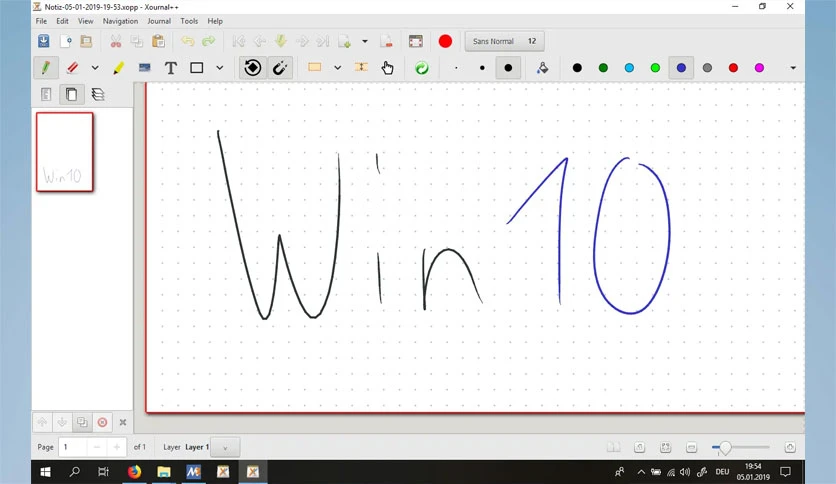Pick the magenta color swatch
This screenshot has width=836, height=484.
click(x=759, y=68)
